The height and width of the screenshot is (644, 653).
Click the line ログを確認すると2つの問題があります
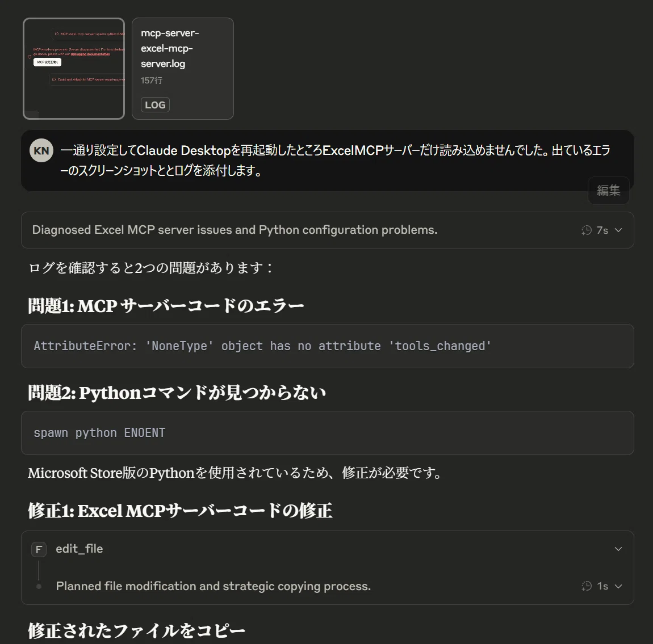150,268
